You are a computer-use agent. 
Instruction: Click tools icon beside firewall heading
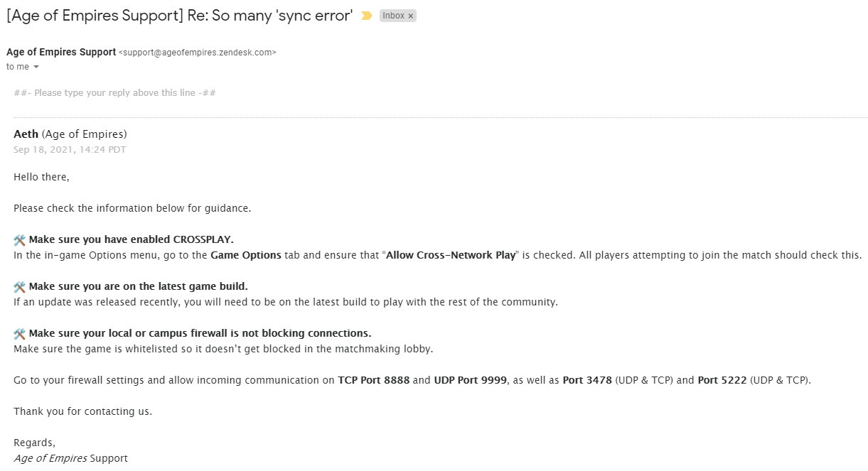pos(20,334)
